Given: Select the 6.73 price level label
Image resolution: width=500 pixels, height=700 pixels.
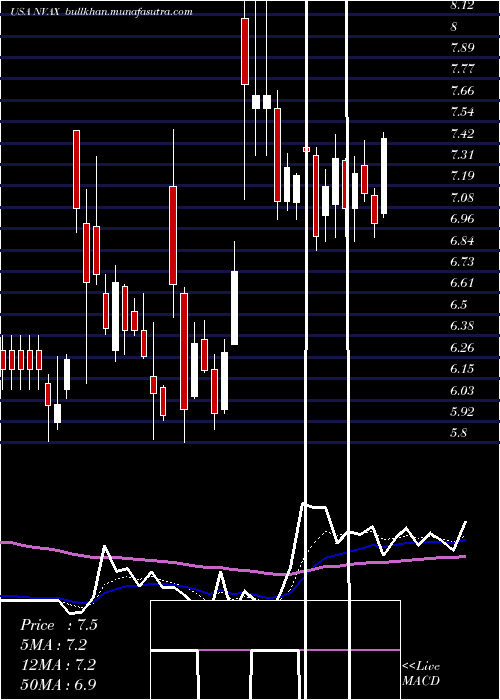Looking at the screenshot, I should (462, 262).
